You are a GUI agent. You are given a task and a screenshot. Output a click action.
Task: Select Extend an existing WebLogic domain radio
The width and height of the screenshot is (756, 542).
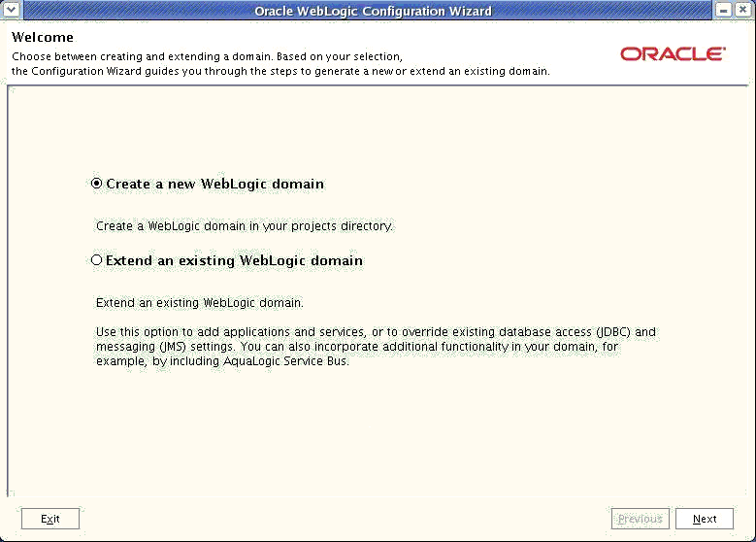[97, 260]
